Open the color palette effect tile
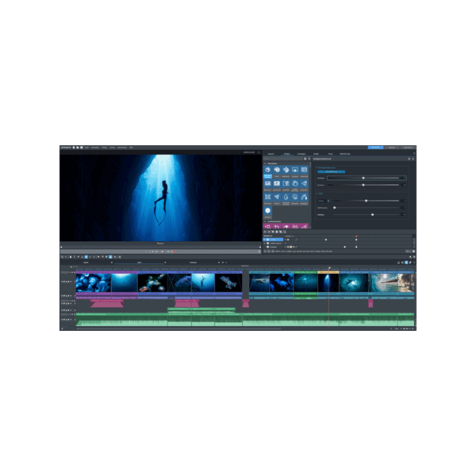This screenshot has height=476, width=476. (277, 172)
